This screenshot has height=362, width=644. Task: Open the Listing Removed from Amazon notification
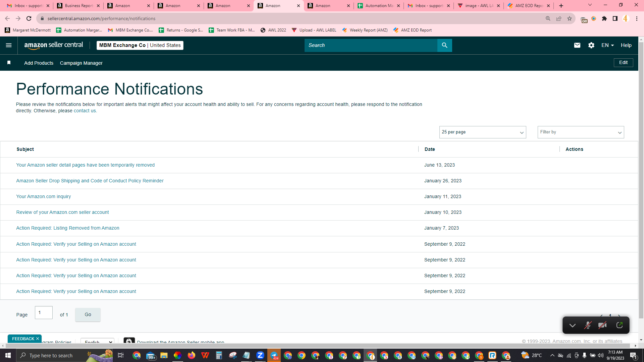(x=68, y=228)
